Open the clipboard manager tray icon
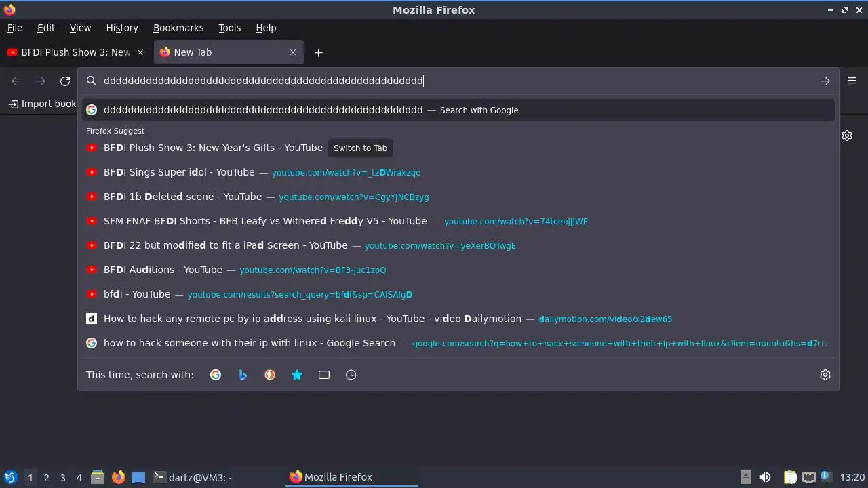Screen dimensions: 868x488 (790, 477)
